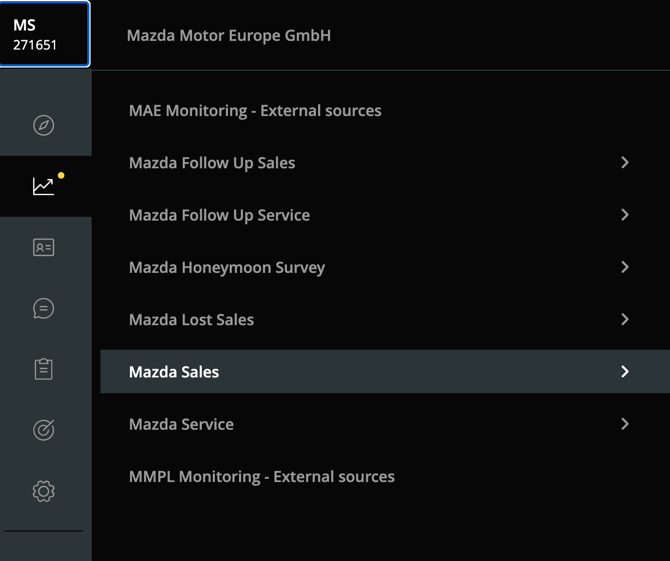Open the analytics chart icon in sidebar

point(43,186)
